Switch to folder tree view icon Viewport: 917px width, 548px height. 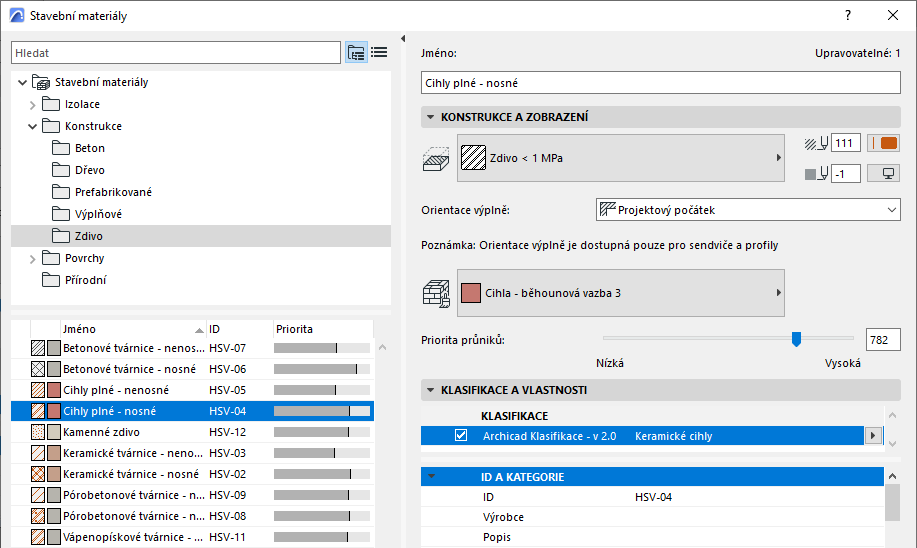pos(356,53)
